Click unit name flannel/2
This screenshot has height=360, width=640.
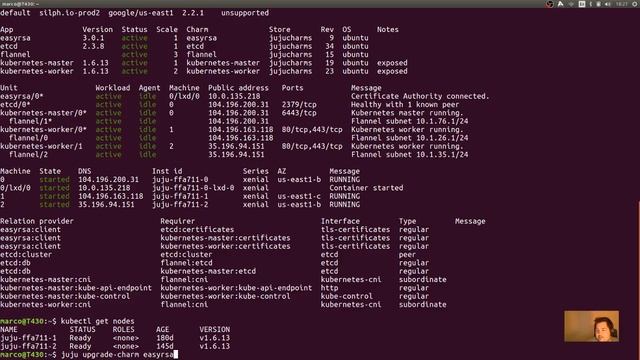(28, 155)
